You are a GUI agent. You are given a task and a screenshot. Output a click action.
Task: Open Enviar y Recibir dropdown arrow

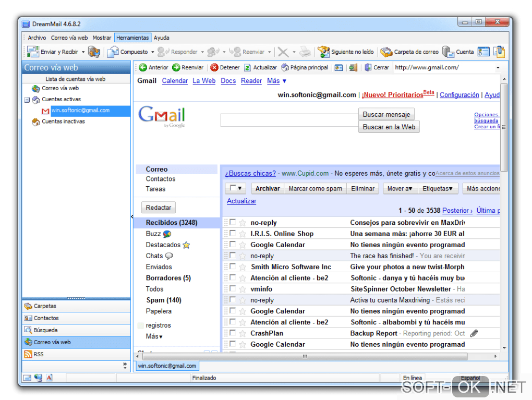pos(83,52)
